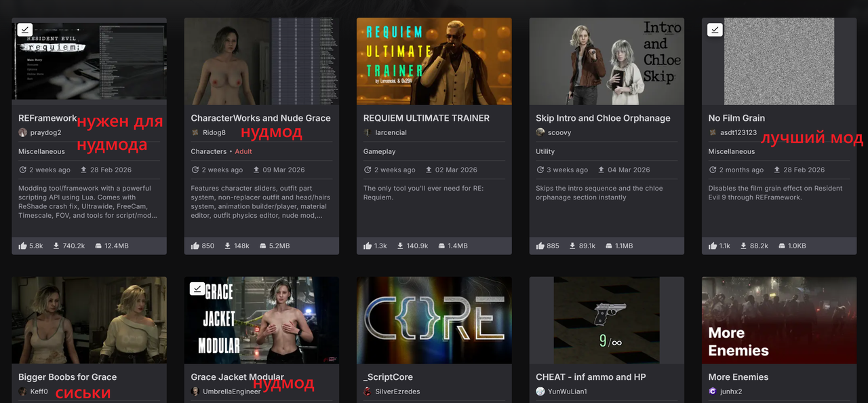This screenshot has width=868, height=403.
Task: Click the file size icon showing 5.2MB
Action: 262,246
